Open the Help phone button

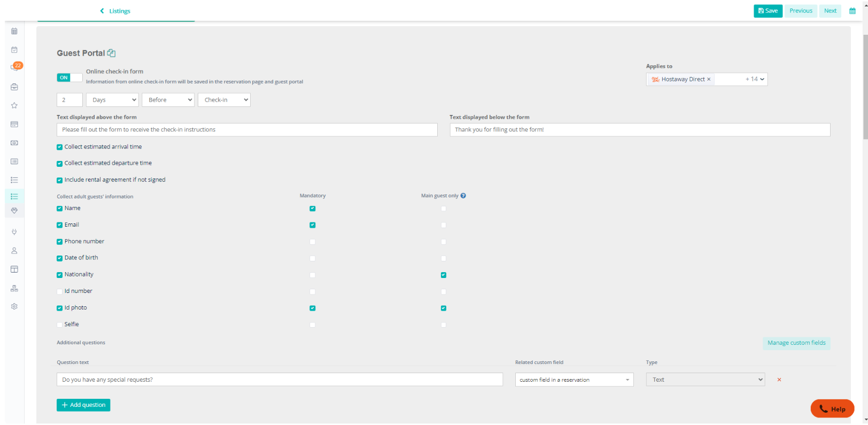pos(832,409)
